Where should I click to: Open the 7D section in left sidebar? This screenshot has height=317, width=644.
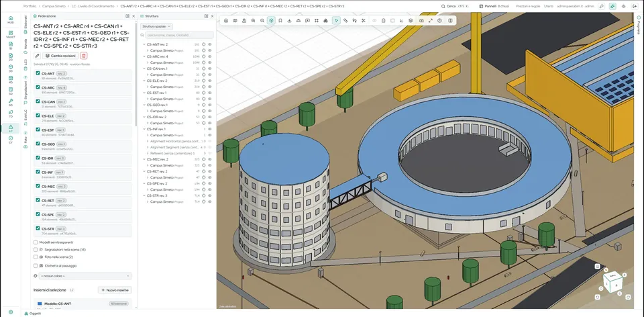(11, 114)
